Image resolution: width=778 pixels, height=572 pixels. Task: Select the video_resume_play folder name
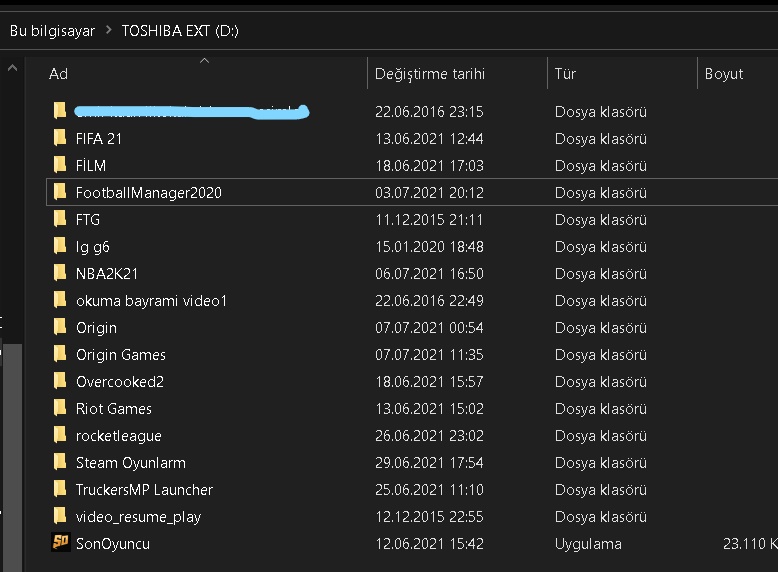pyautogui.click(x=138, y=517)
